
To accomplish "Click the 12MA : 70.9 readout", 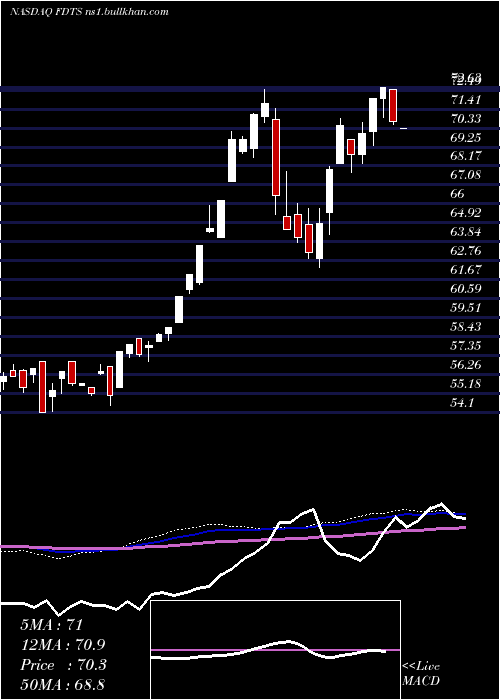I will (63, 645).
